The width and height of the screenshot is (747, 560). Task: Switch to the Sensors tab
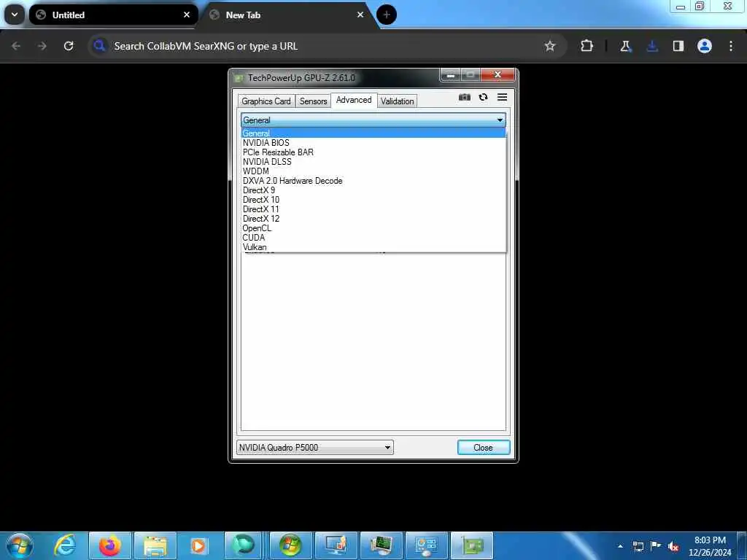(313, 101)
